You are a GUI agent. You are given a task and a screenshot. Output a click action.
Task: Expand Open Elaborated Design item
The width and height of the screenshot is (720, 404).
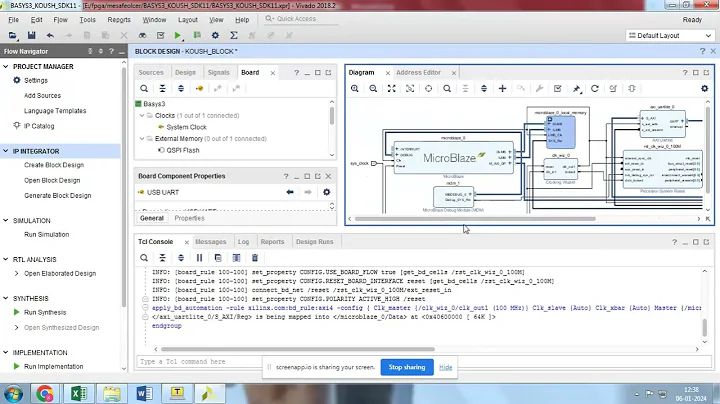[x=17, y=274]
